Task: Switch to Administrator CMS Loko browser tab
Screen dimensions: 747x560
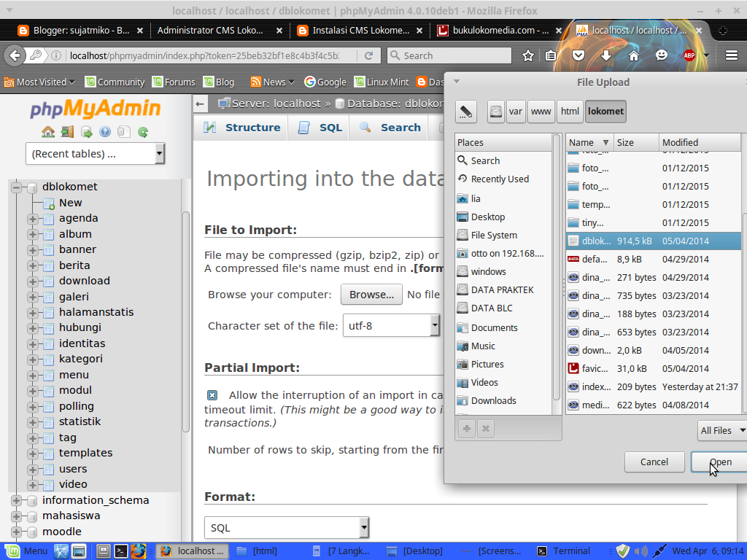Action: click(x=220, y=31)
